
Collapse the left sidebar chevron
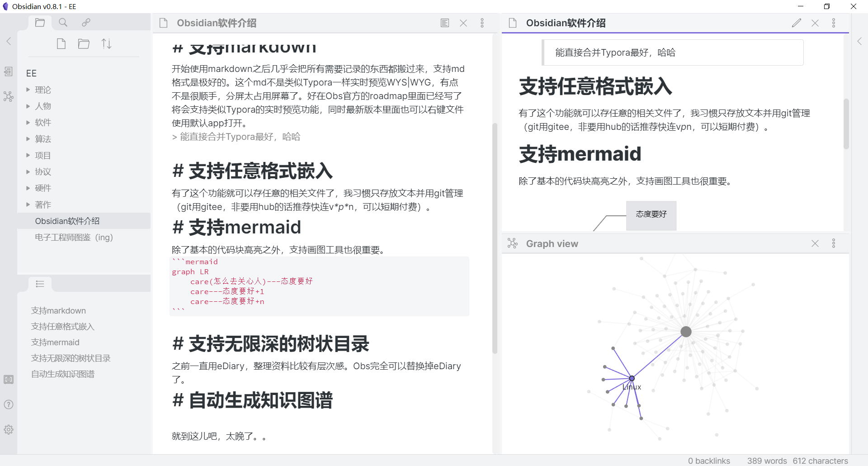tap(9, 41)
